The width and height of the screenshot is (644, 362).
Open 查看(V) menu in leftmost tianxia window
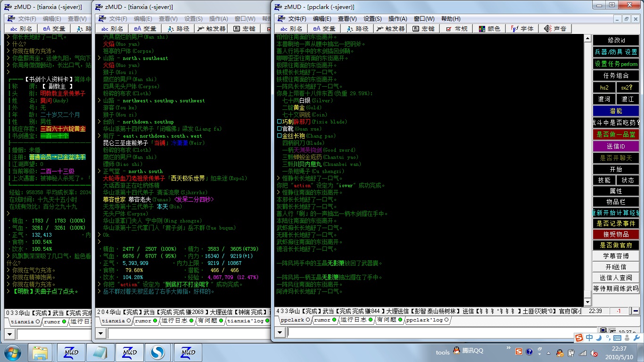pyautogui.click(x=77, y=19)
